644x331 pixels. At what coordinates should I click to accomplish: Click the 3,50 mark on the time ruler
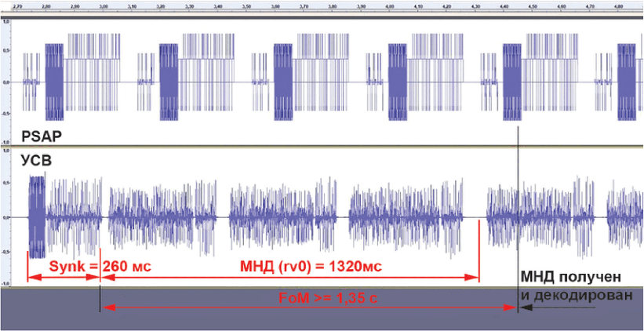pos(247,5)
